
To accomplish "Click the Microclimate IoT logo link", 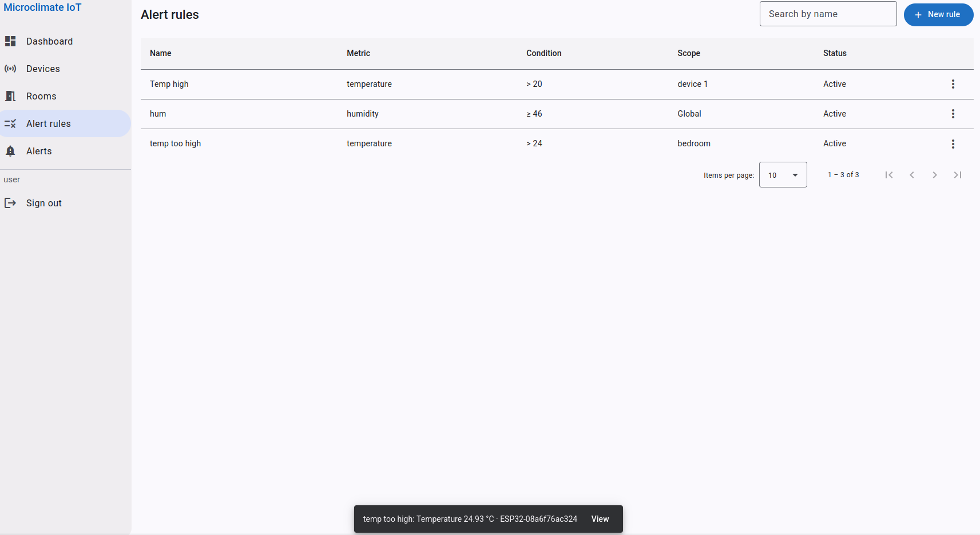I will click(42, 7).
